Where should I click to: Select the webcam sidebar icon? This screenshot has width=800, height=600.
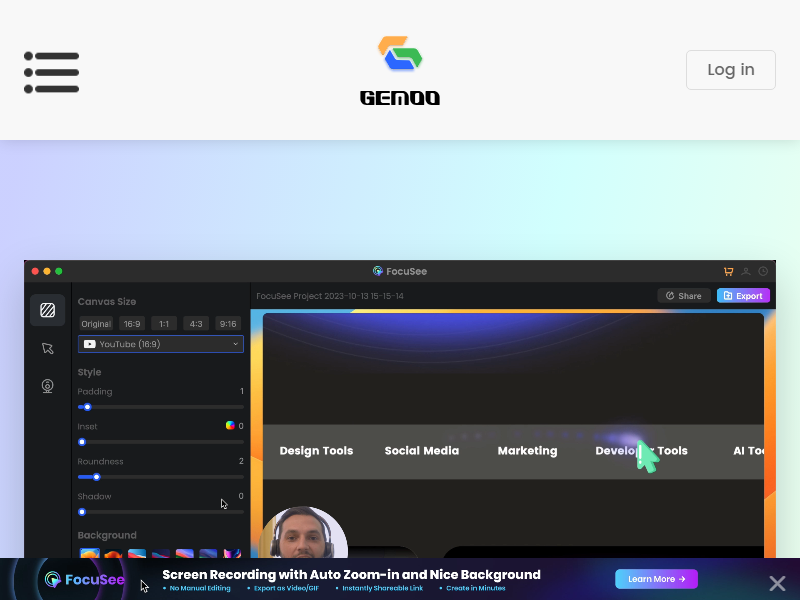pos(47,386)
